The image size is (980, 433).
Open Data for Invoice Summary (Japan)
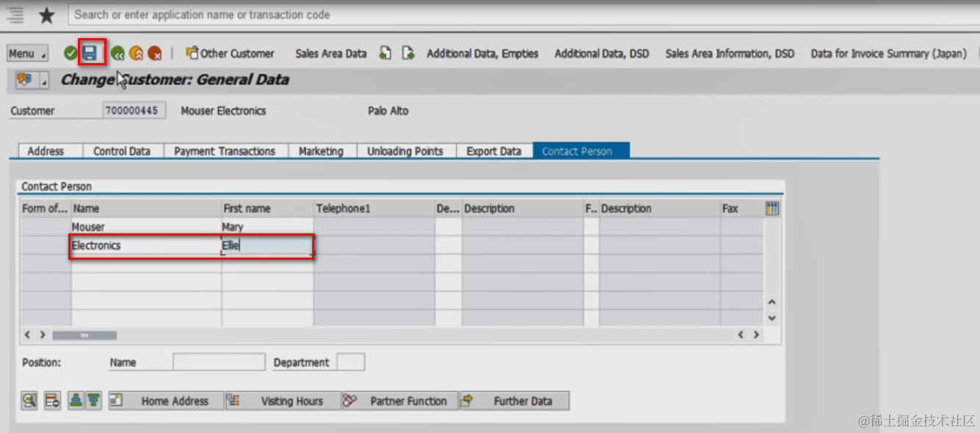coord(889,54)
